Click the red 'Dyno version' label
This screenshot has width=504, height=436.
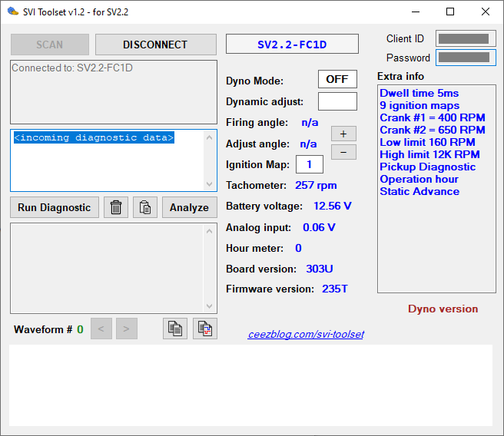(x=443, y=309)
